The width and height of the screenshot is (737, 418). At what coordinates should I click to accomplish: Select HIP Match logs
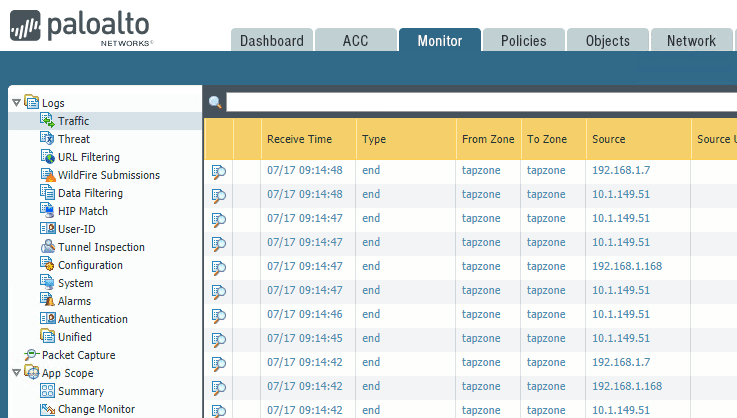click(x=83, y=211)
